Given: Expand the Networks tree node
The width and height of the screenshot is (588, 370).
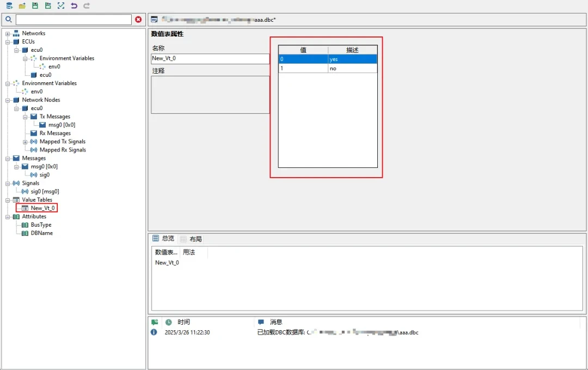Looking at the screenshot, I should pyautogui.click(x=8, y=34).
